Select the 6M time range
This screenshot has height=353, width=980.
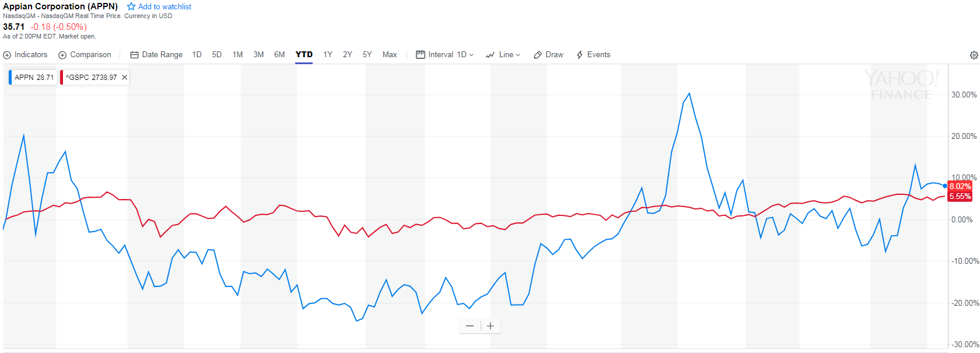(279, 55)
